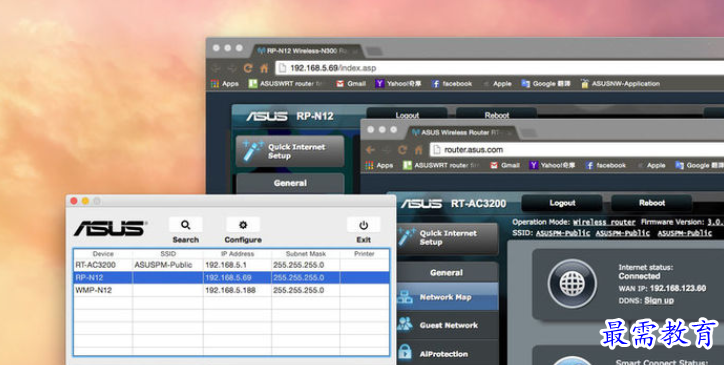Click home icon in RP-N12 browser window
724x365 pixels.
pos(264,68)
